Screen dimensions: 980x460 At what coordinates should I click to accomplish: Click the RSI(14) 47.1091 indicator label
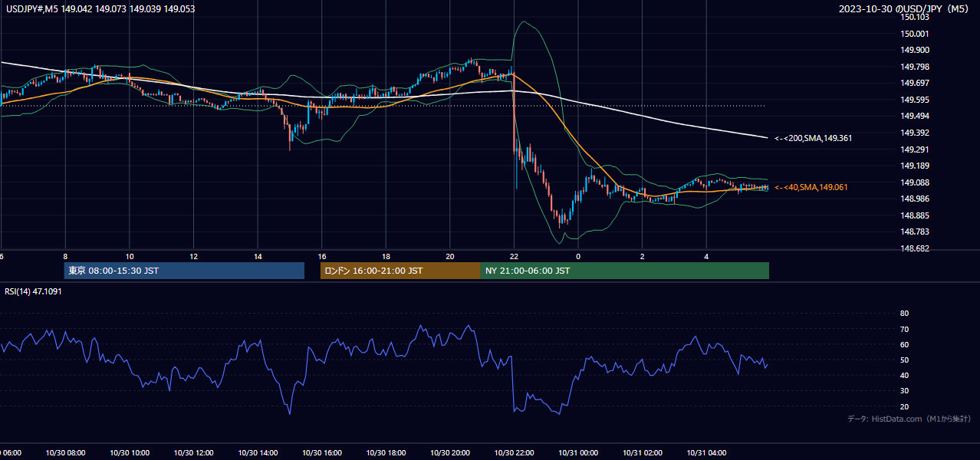click(34, 291)
